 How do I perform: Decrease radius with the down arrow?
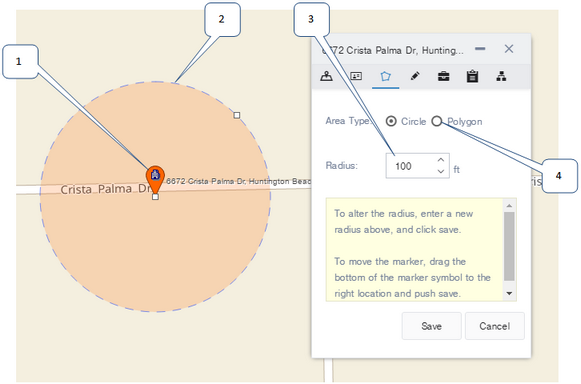441,171
